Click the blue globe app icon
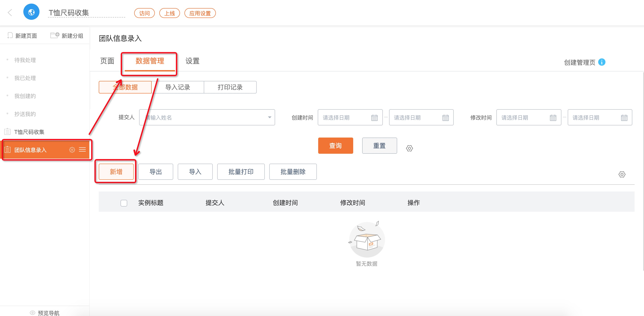This screenshot has width=644, height=316. pyautogui.click(x=31, y=12)
